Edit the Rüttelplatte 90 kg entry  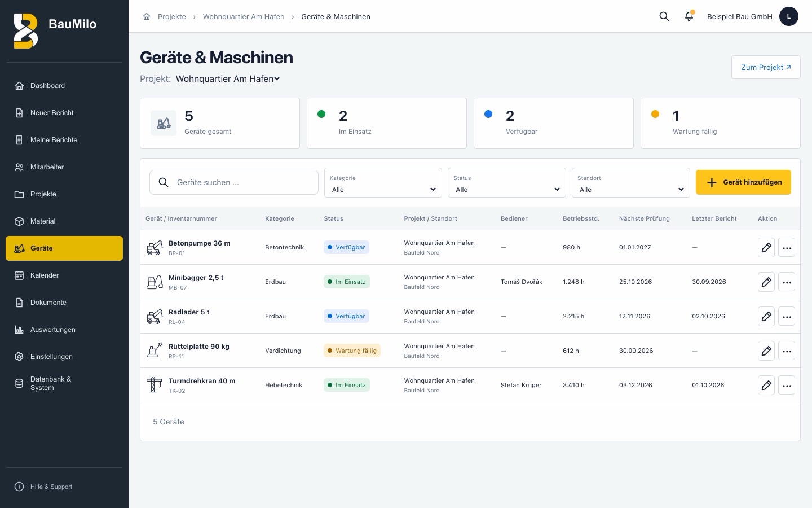pyautogui.click(x=766, y=351)
